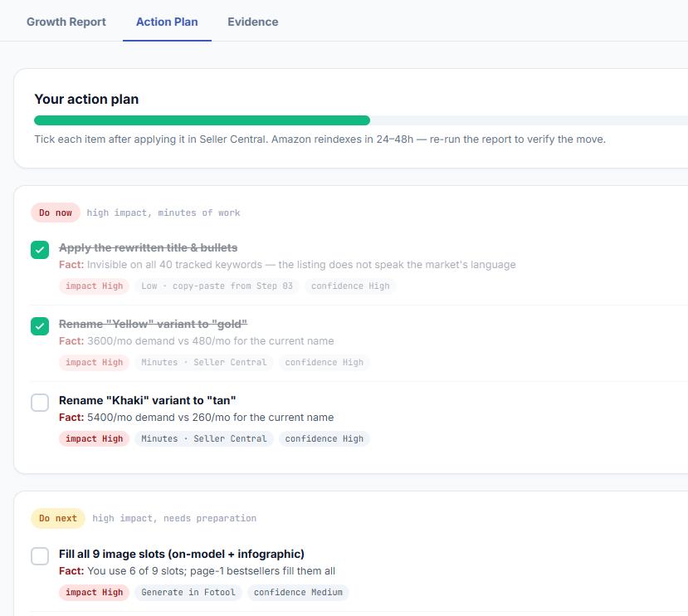Click 'confidence High' tag under Yellow variant
The height and width of the screenshot is (616, 688).
pos(324,362)
